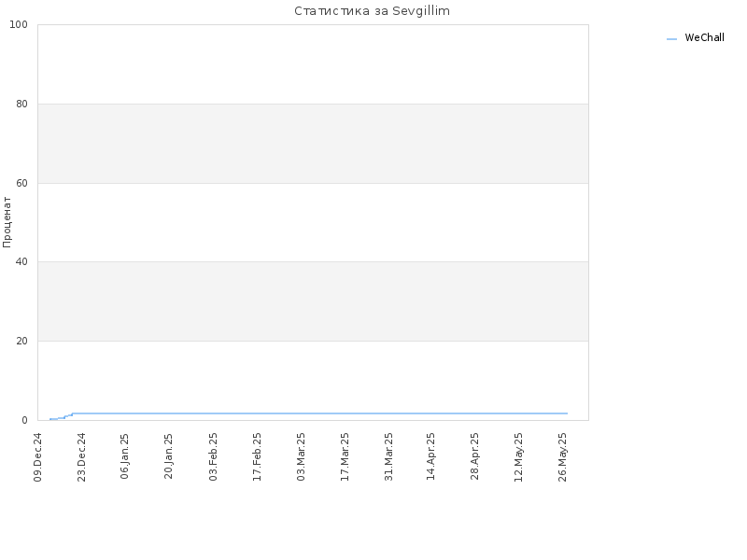The height and width of the screenshot is (560, 747).
Task: Click the 100 value on percent axis
Action: pyautogui.click(x=19, y=25)
